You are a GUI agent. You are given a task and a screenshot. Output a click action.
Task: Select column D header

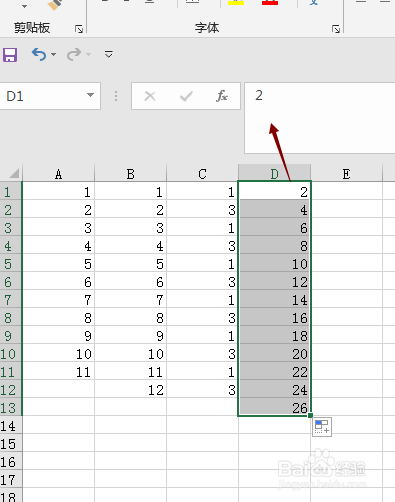pos(274,174)
